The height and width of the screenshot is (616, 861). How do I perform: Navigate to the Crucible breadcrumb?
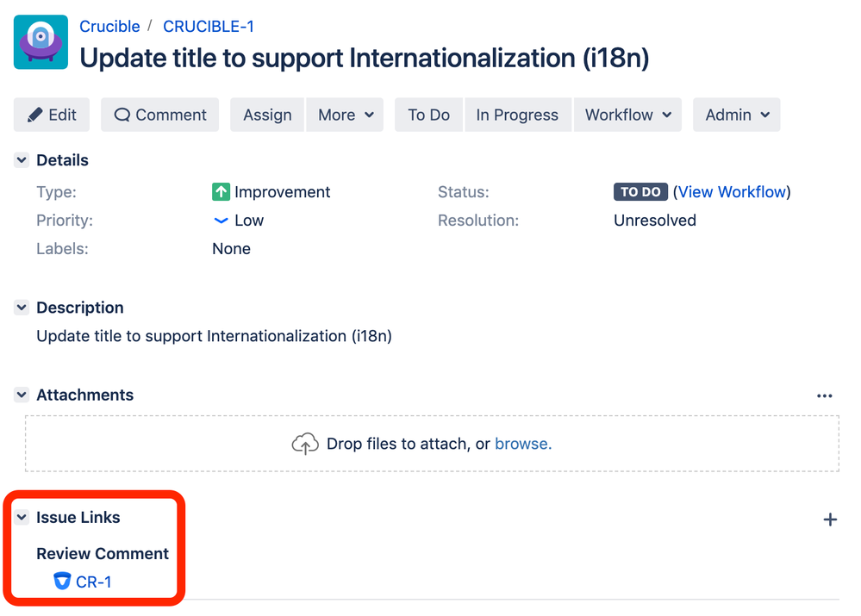point(109,26)
